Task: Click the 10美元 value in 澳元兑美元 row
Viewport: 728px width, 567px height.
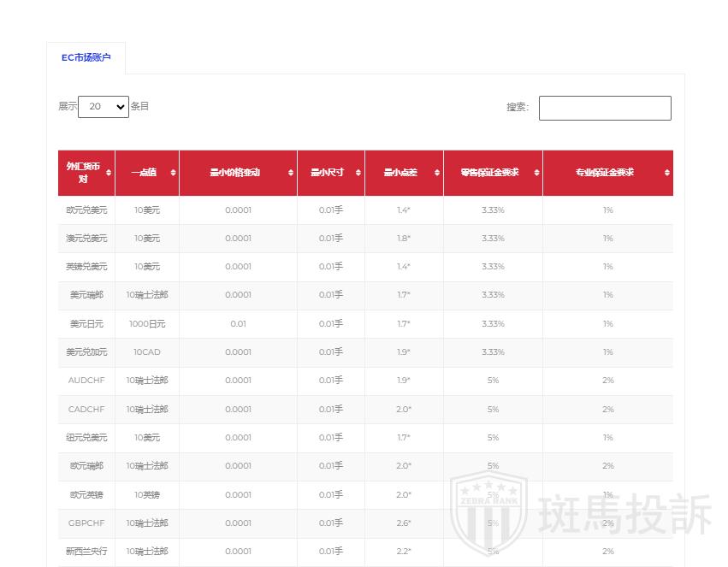Action: 147,239
